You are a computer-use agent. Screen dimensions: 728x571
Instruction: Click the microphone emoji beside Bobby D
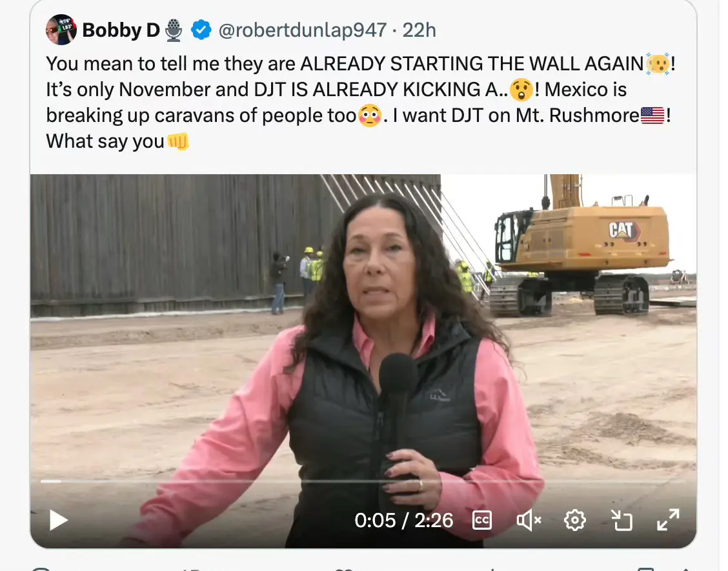pos(174,30)
